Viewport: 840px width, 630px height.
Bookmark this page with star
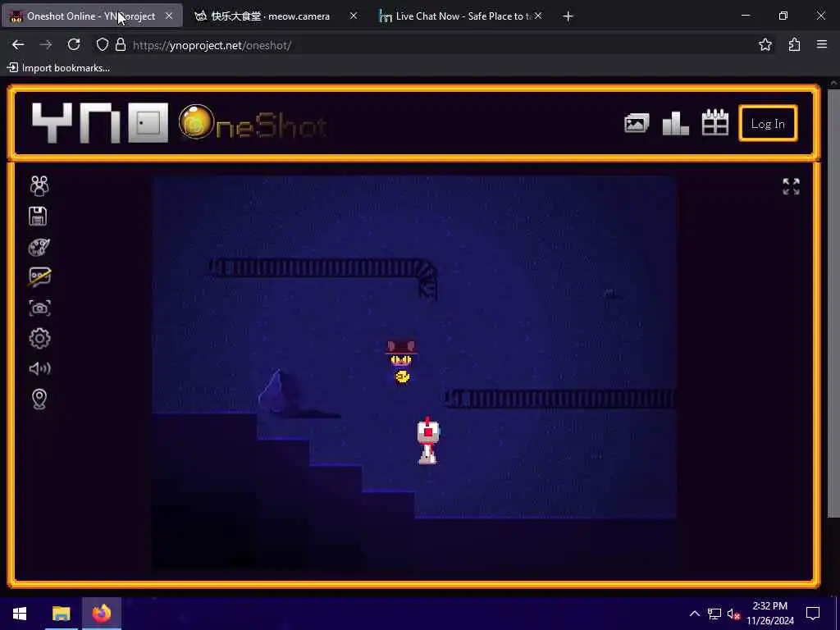765,45
